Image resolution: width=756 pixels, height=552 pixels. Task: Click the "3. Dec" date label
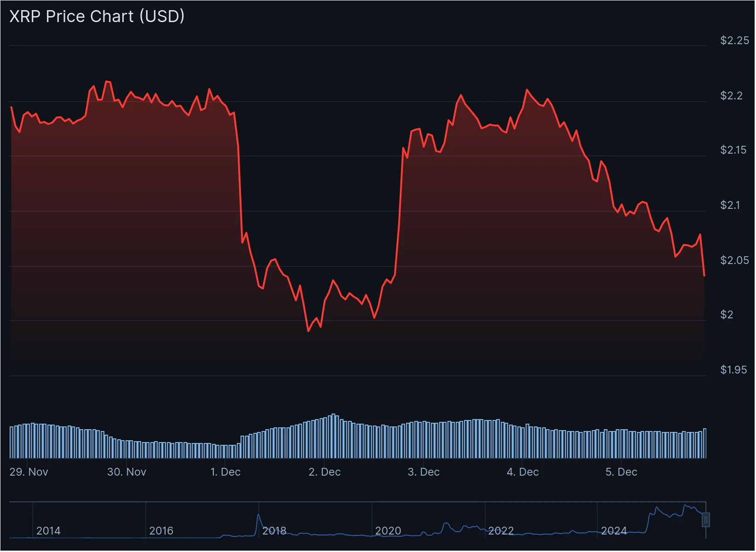point(423,472)
